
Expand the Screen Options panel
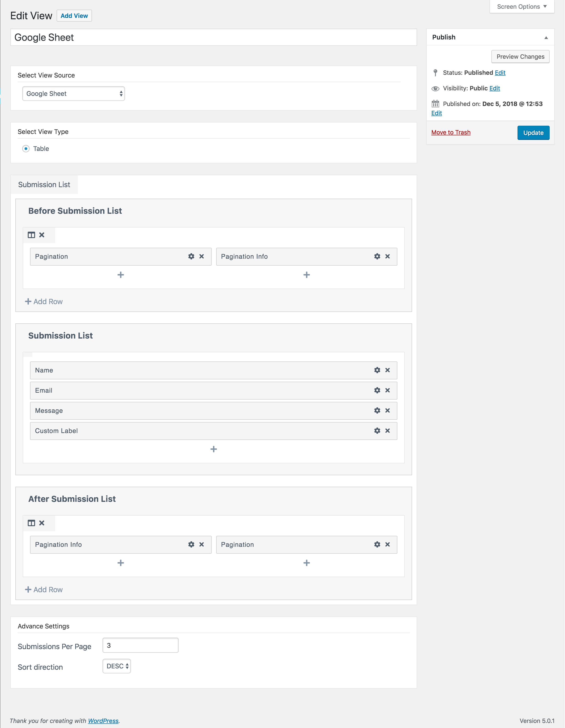pyautogui.click(x=521, y=7)
